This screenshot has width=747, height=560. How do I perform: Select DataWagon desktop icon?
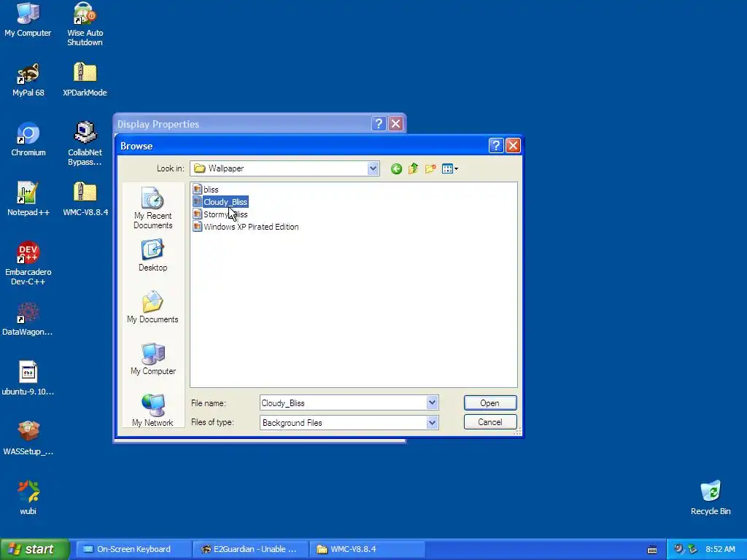(28, 319)
